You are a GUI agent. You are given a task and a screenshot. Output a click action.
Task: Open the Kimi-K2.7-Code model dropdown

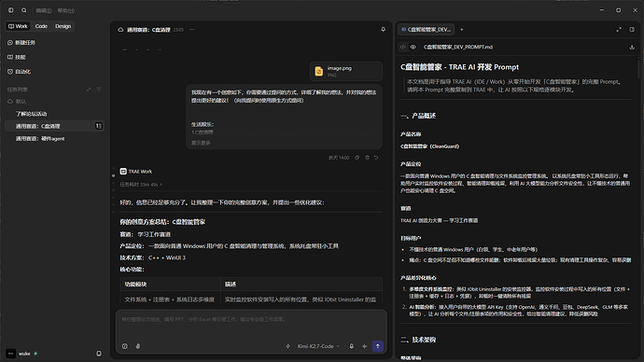[x=318, y=346]
